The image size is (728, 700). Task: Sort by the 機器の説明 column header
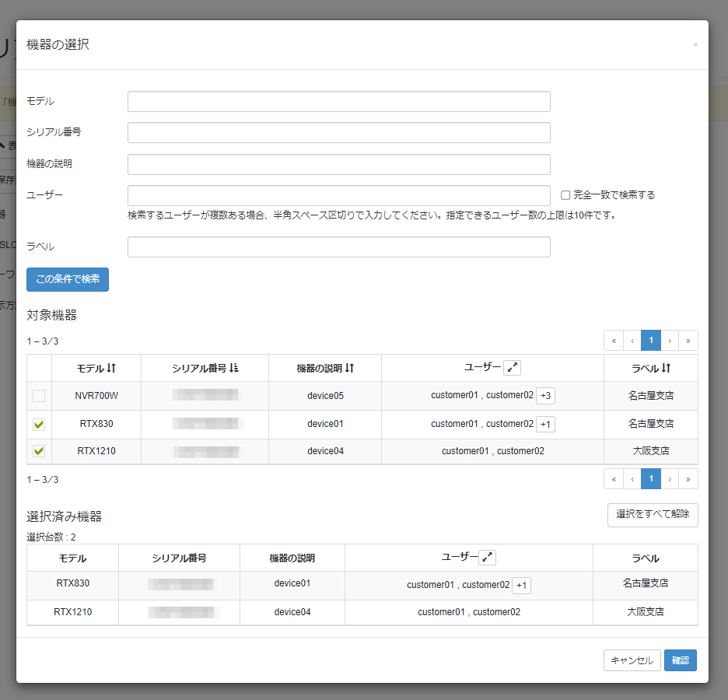coord(324,367)
